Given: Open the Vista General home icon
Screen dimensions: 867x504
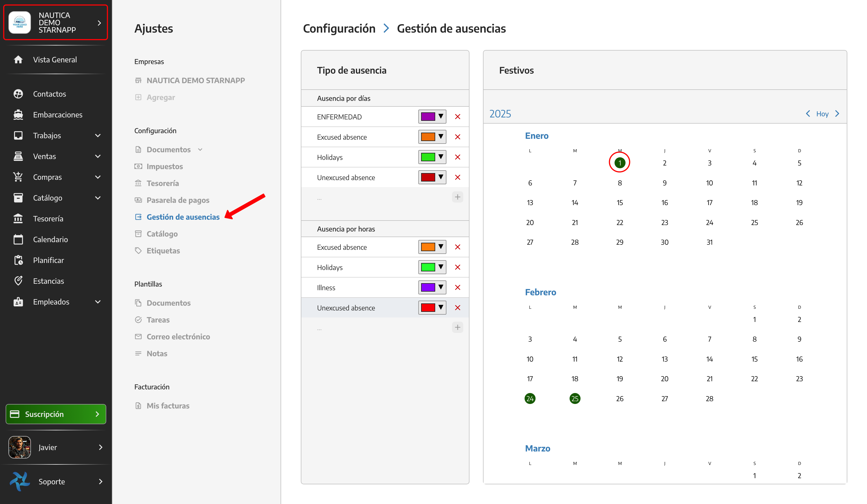Looking at the screenshot, I should (18, 60).
